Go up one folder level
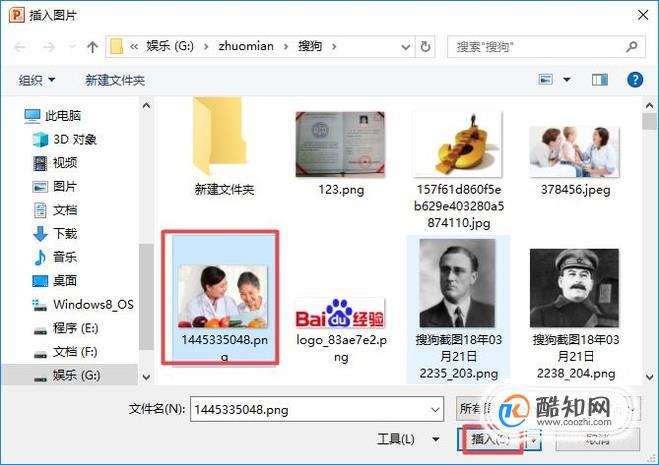Image resolution: width=659 pixels, height=465 pixels. pos(92,47)
